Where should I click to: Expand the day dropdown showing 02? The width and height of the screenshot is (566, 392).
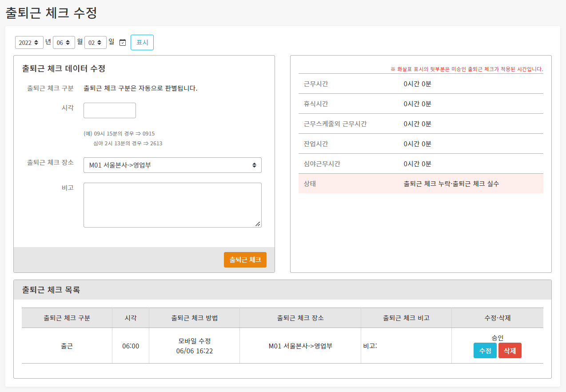point(96,43)
